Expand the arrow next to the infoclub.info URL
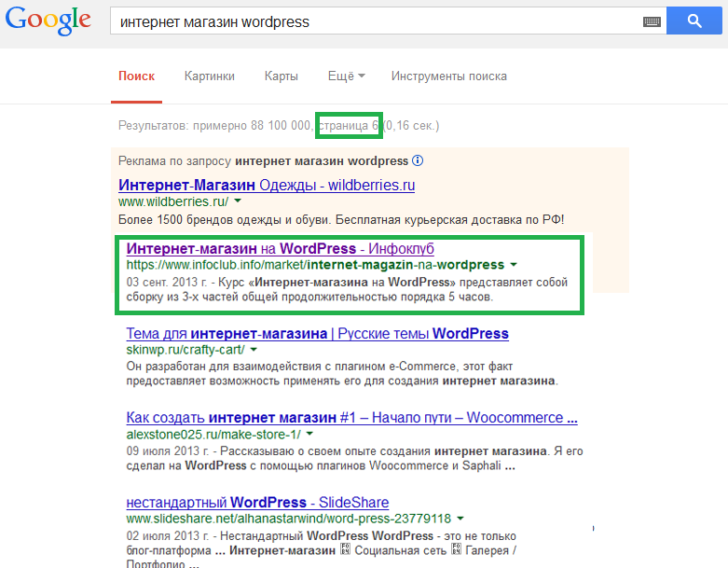 click(x=514, y=265)
